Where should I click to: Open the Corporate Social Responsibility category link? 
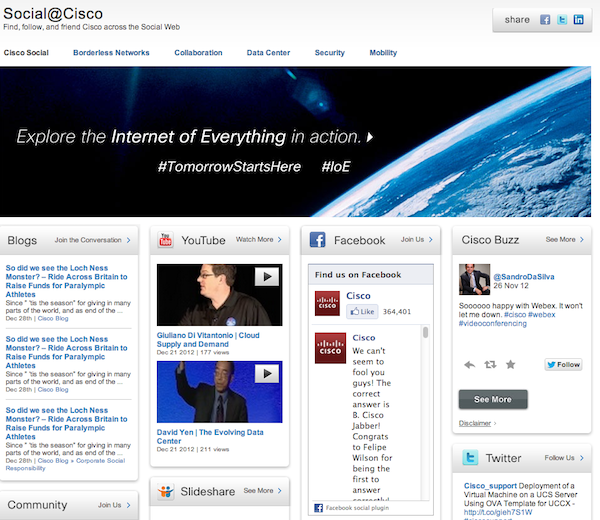click(65, 464)
